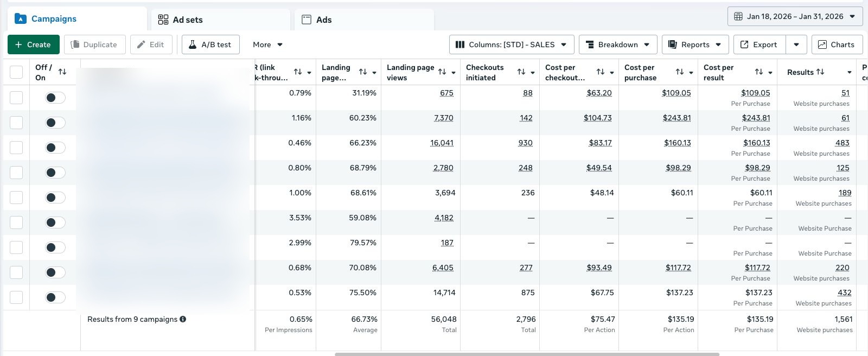This screenshot has width=868, height=356.
Task: Switch to the Ad sets tab
Action: (220, 20)
